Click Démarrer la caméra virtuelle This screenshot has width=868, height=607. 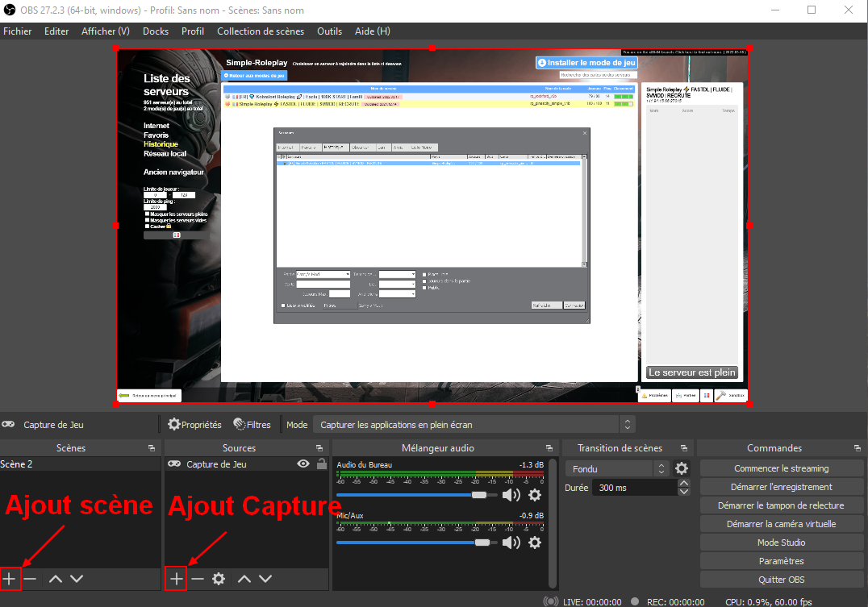(781, 524)
